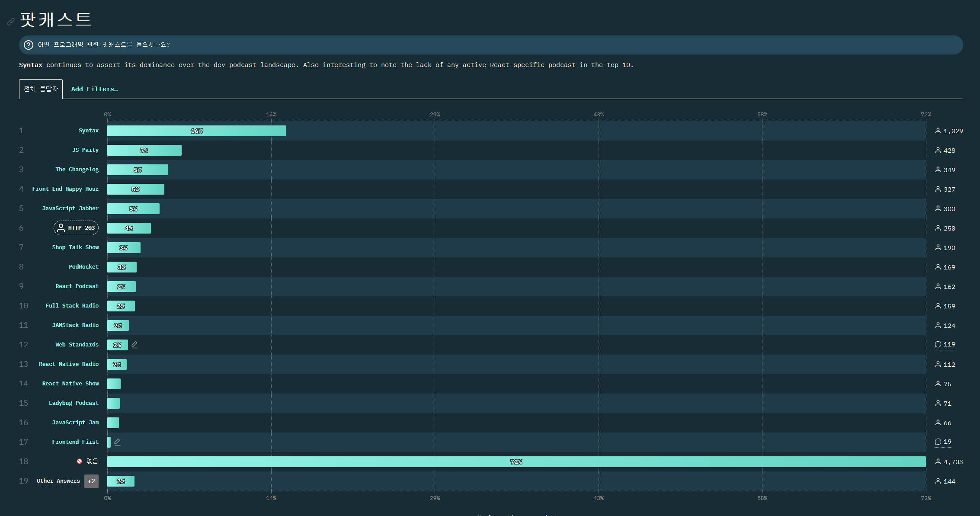This screenshot has width=980, height=516.
Task: Click the Other Answers underlined label
Action: [x=58, y=481]
